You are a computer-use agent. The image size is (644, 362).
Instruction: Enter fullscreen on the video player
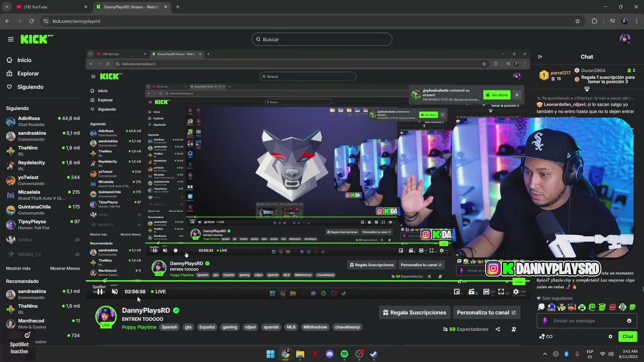point(501,292)
